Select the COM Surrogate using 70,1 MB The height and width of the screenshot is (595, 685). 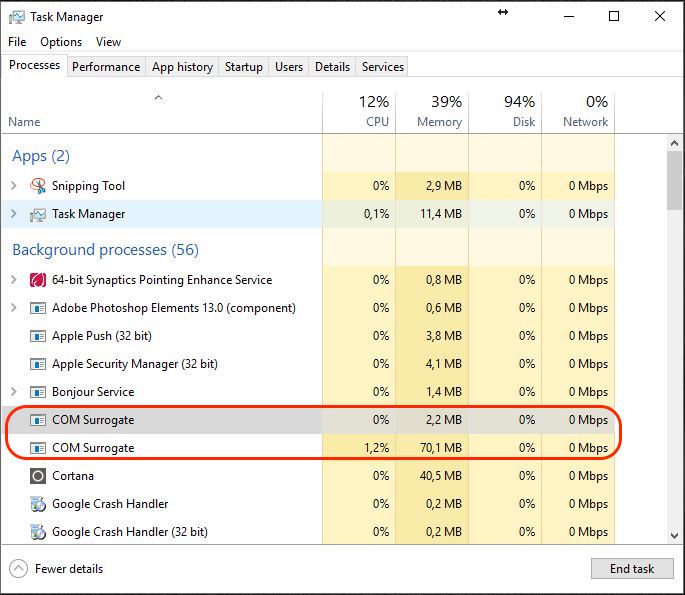click(x=308, y=448)
